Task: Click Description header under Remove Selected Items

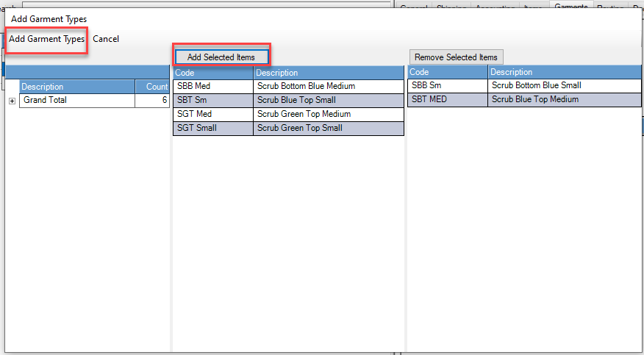Action: coord(564,72)
